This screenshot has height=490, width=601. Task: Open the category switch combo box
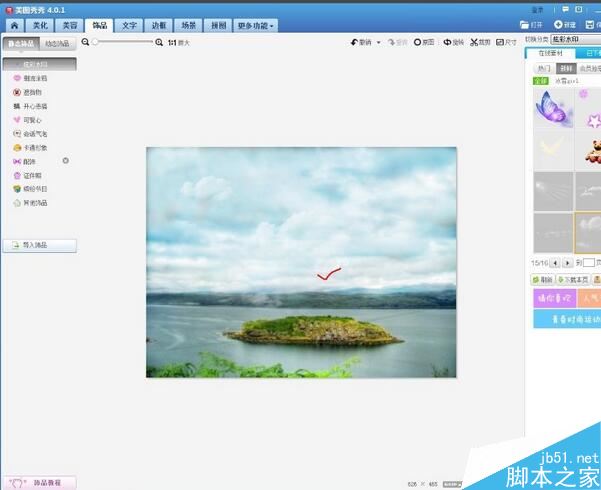(x=576, y=39)
